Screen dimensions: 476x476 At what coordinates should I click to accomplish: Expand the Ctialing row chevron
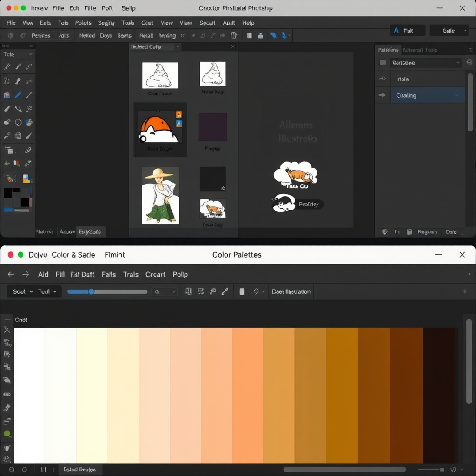click(456, 95)
